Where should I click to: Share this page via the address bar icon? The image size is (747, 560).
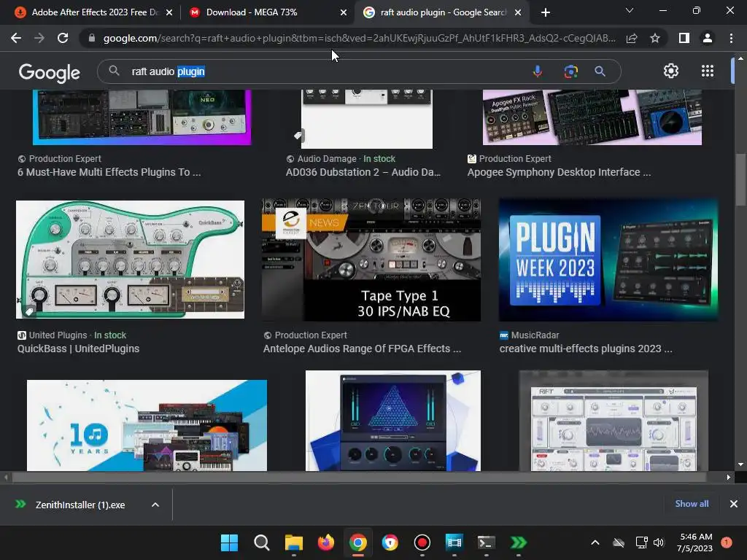632,38
